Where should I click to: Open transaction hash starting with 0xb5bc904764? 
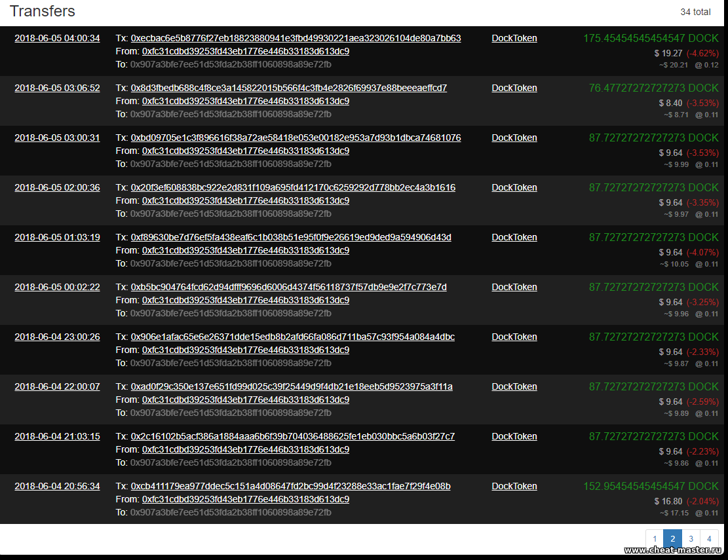pyautogui.click(x=289, y=287)
